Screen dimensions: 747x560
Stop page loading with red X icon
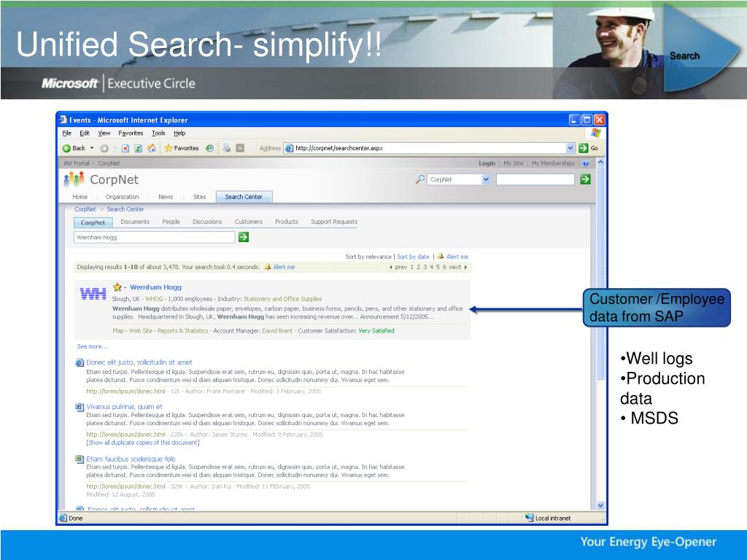click(x=125, y=148)
